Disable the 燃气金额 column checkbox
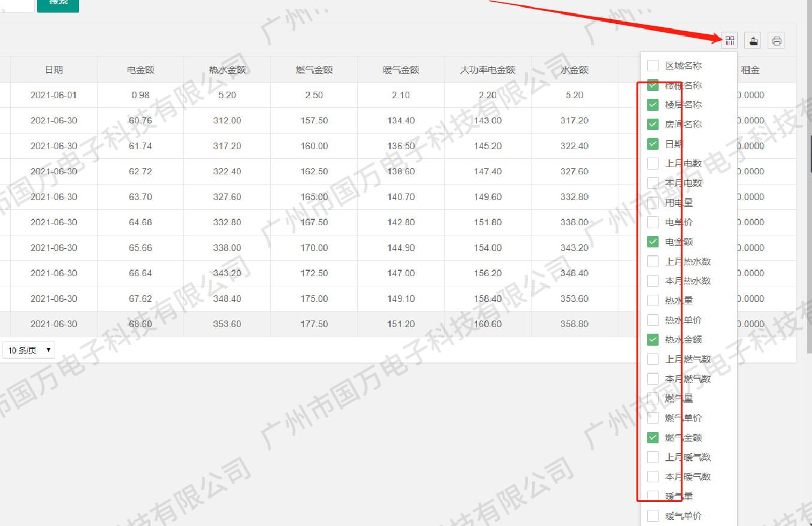 [653, 438]
